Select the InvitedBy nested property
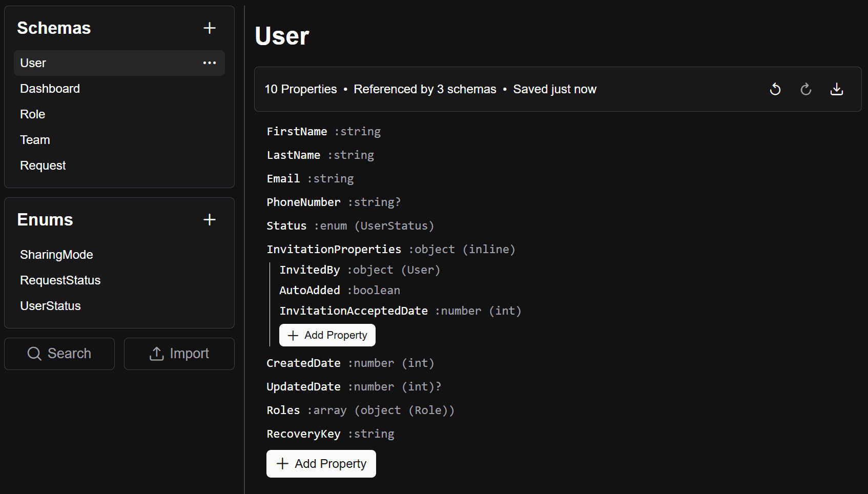 pyautogui.click(x=360, y=270)
